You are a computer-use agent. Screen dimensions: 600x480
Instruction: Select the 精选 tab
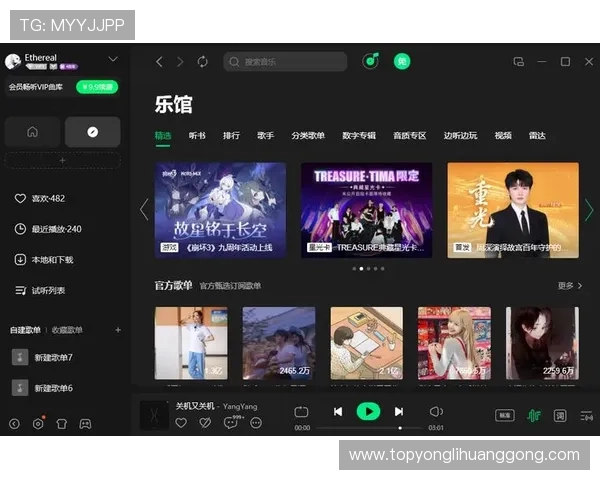coord(163,136)
